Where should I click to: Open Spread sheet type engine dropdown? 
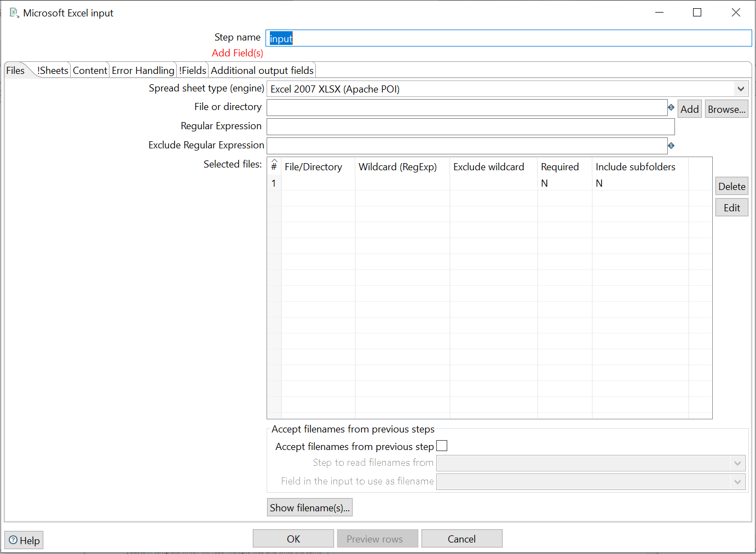[741, 89]
